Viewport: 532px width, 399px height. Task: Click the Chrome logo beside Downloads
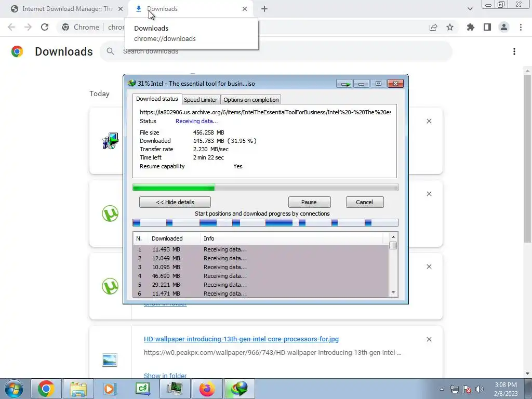[x=17, y=51]
